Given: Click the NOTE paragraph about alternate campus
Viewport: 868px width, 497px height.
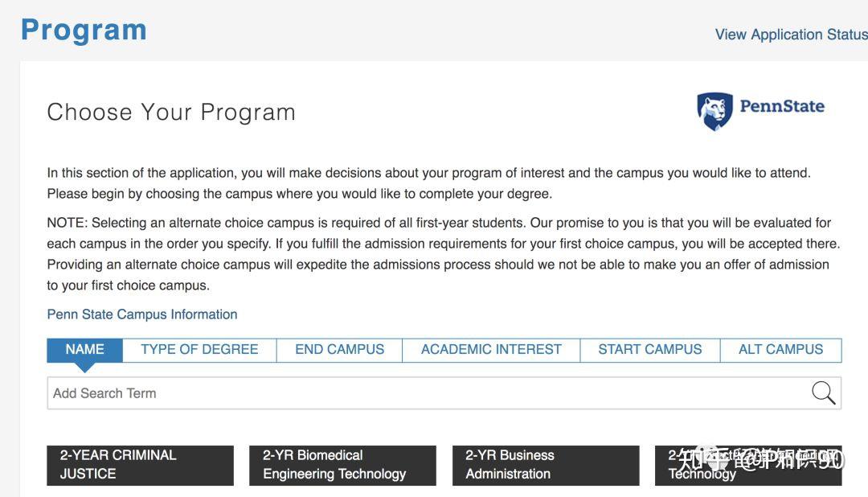Looking at the screenshot, I should tap(442, 253).
